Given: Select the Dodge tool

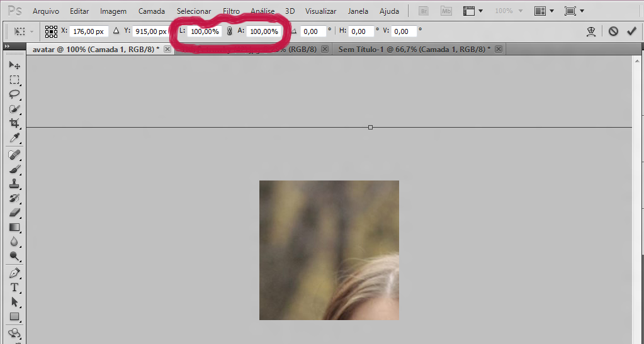Looking at the screenshot, I should click(x=14, y=256).
